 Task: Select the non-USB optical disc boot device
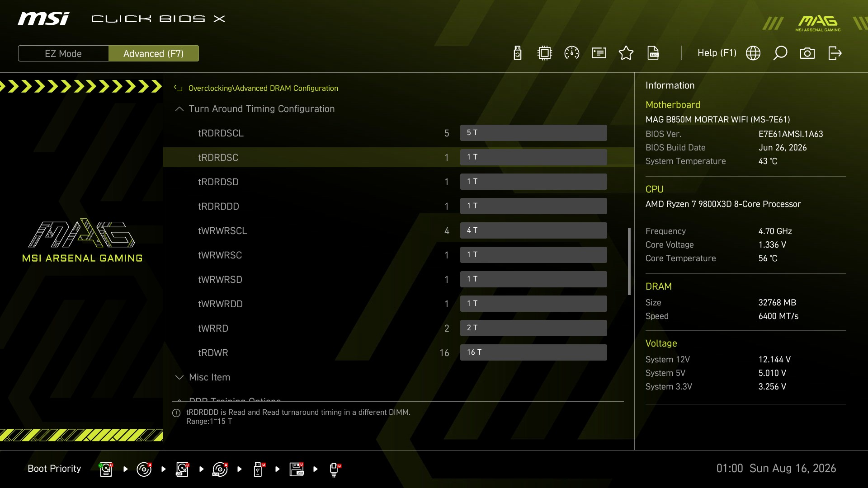pos(144,469)
